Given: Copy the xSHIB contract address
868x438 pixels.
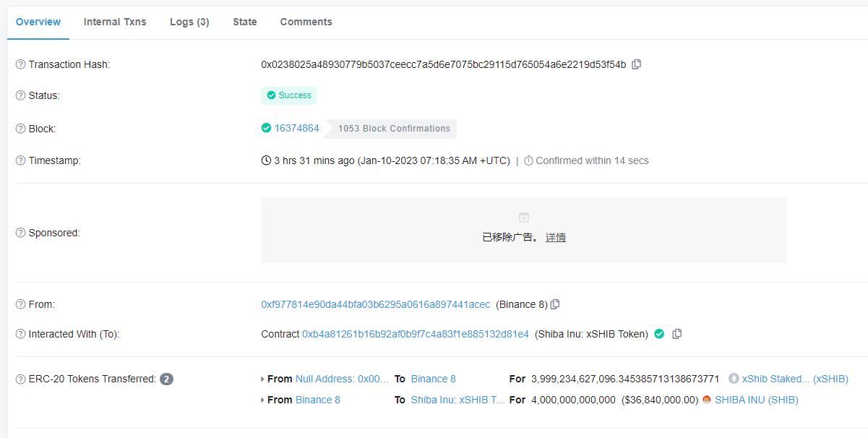Looking at the screenshot, I should pos(676,334).
